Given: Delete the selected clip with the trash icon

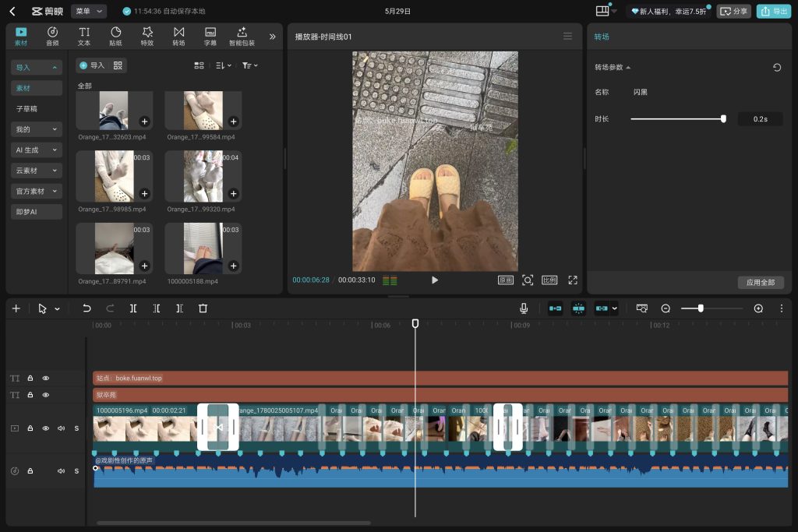Looking at the screenshot, I should [x=203, y=308].
